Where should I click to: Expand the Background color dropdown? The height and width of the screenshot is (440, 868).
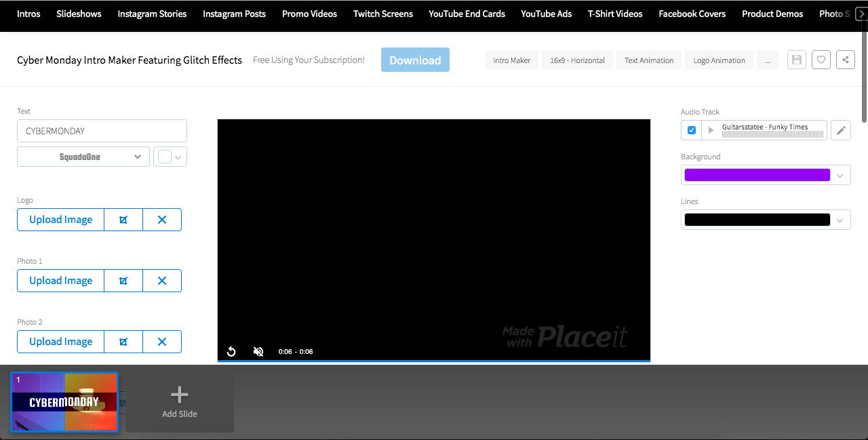click(840, 176)
